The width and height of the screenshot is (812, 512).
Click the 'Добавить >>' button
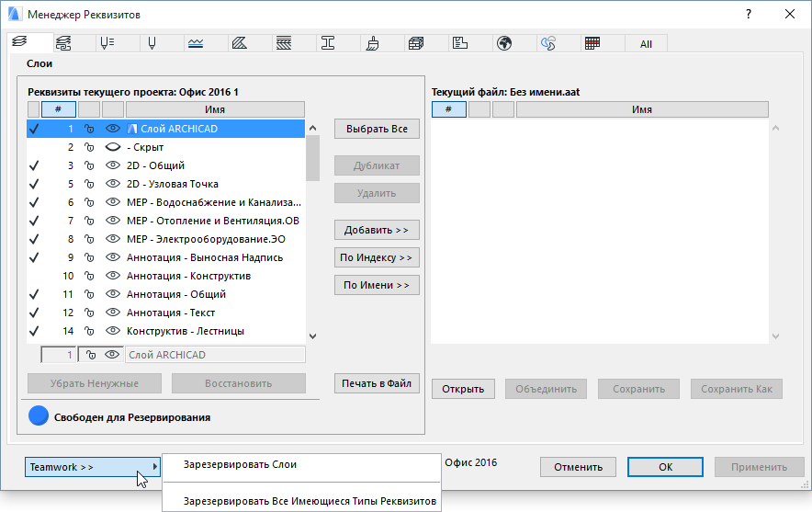(x=377, y=230)
